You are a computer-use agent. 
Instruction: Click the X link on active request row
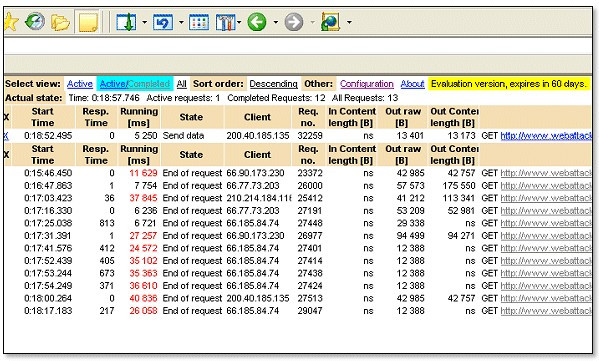6,136
